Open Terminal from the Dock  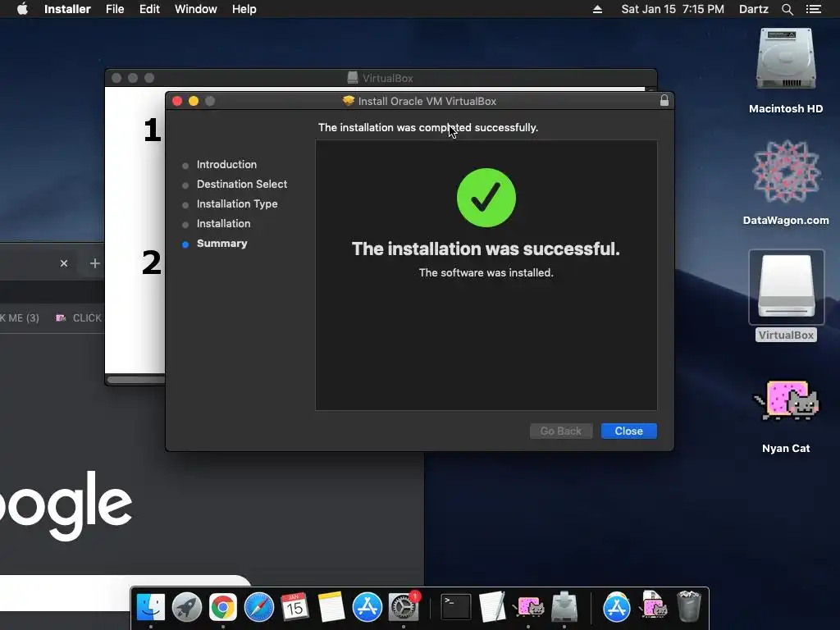[x=455, y=607]
